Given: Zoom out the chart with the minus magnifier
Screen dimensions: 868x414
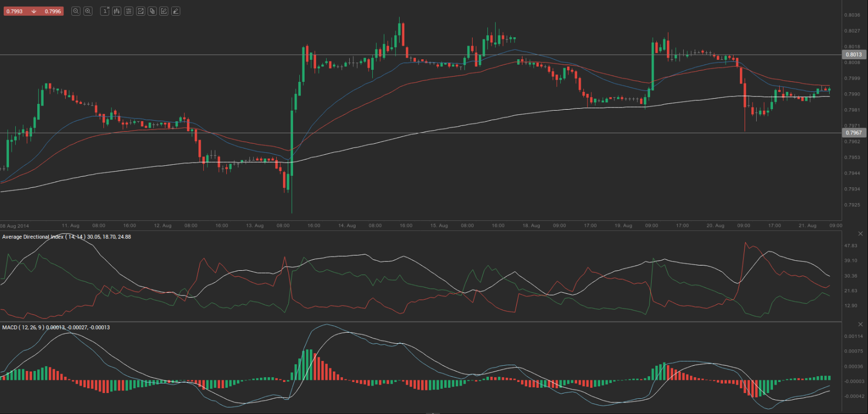Looking at the screenshot, I should [x=76, y=11].
